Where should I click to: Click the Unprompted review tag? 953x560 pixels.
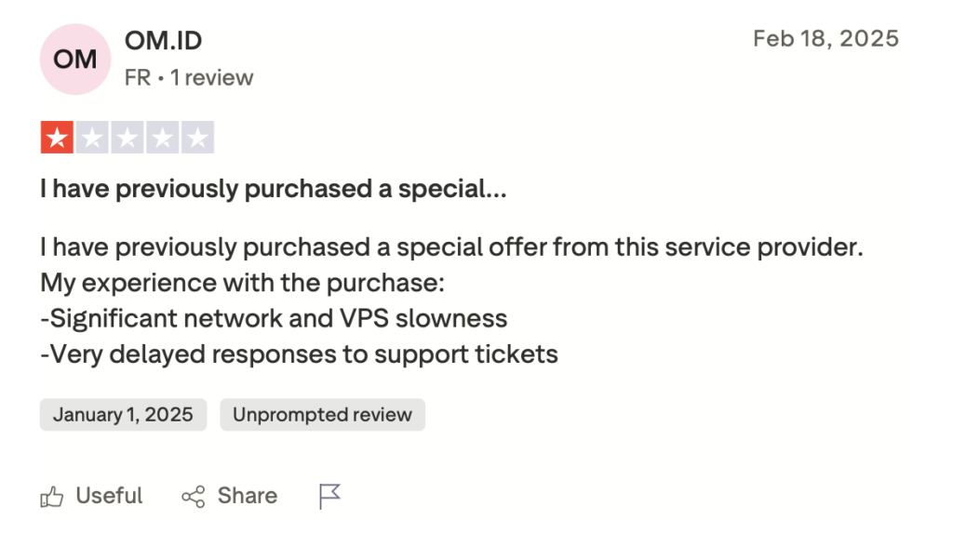pos(323,415)
